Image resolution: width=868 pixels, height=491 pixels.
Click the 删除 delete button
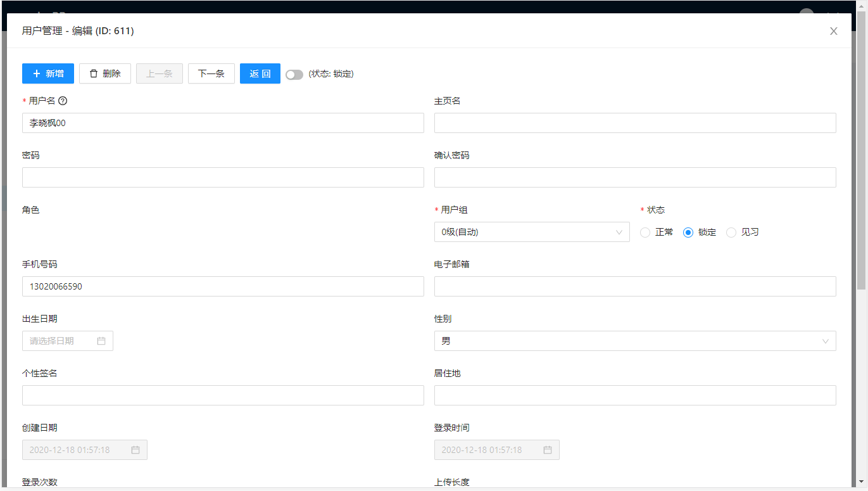coord(105,73)
